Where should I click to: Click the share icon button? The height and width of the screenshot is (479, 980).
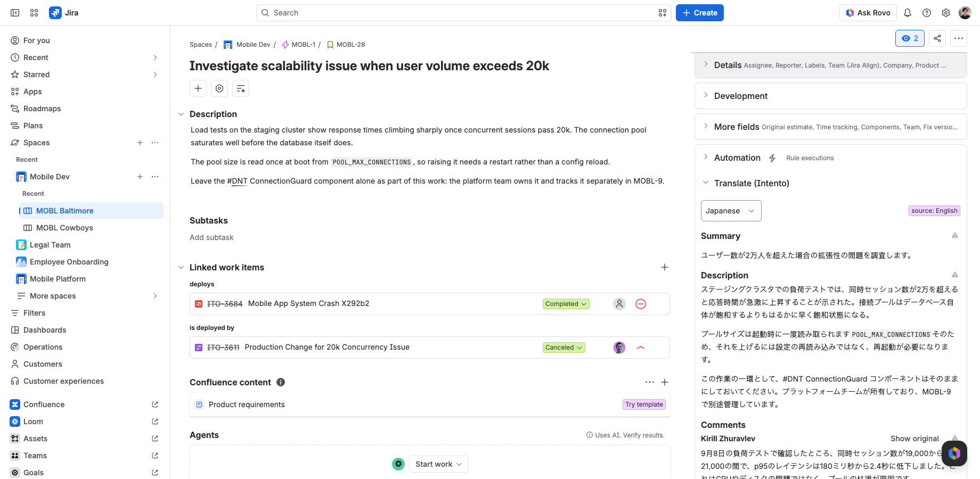[937, 38]
